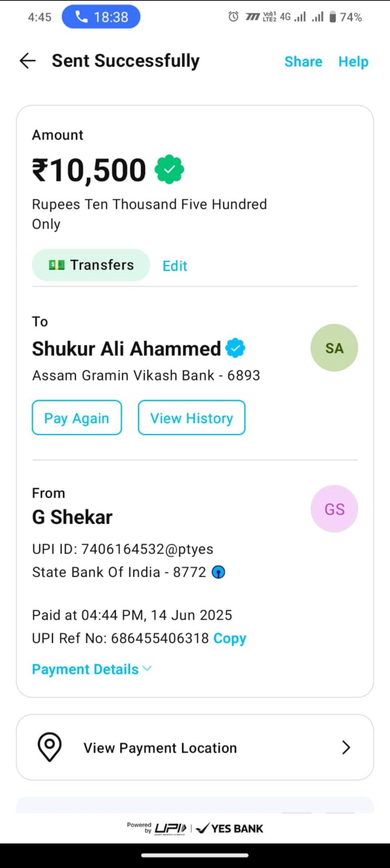Screen dimensions: 390x868
Task: Tap the View Payment Location row
Action: tap(195, 747)
